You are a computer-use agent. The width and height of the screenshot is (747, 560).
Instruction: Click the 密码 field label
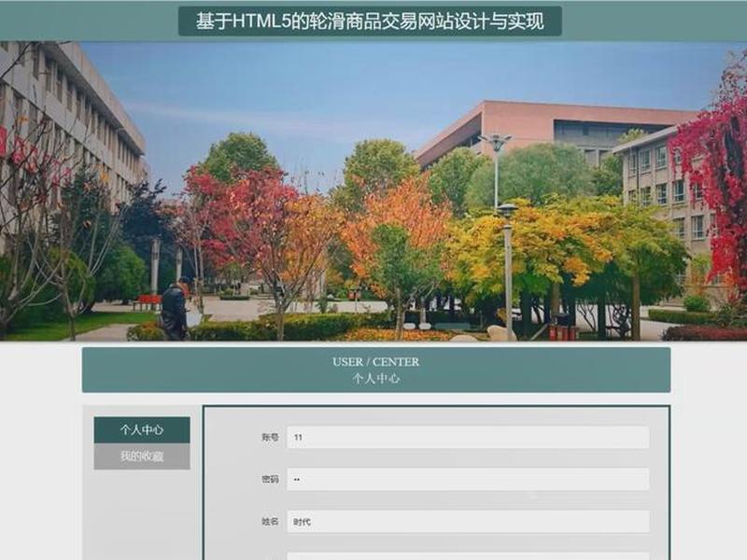270,479
